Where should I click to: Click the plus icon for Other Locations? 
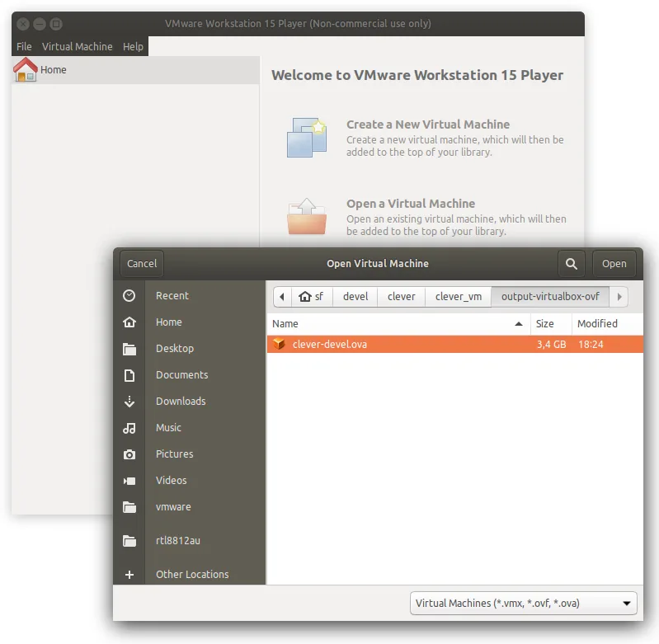(129, 575)
